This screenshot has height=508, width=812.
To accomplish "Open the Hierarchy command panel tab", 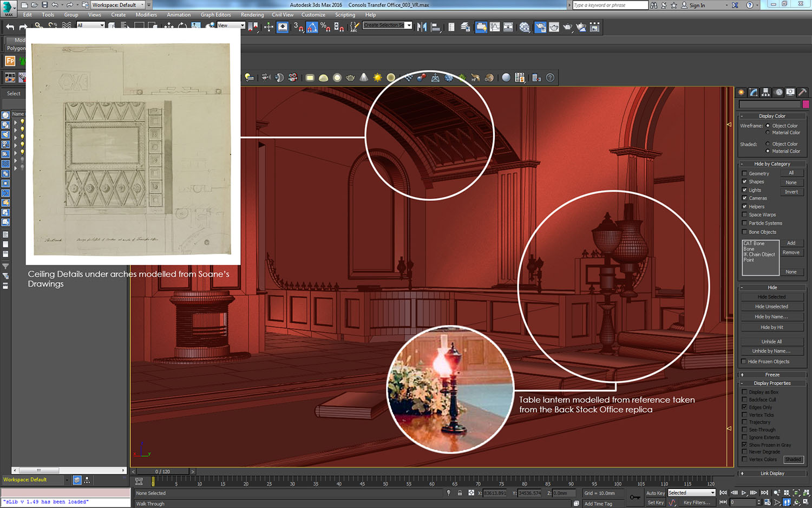I will (765, 92).
